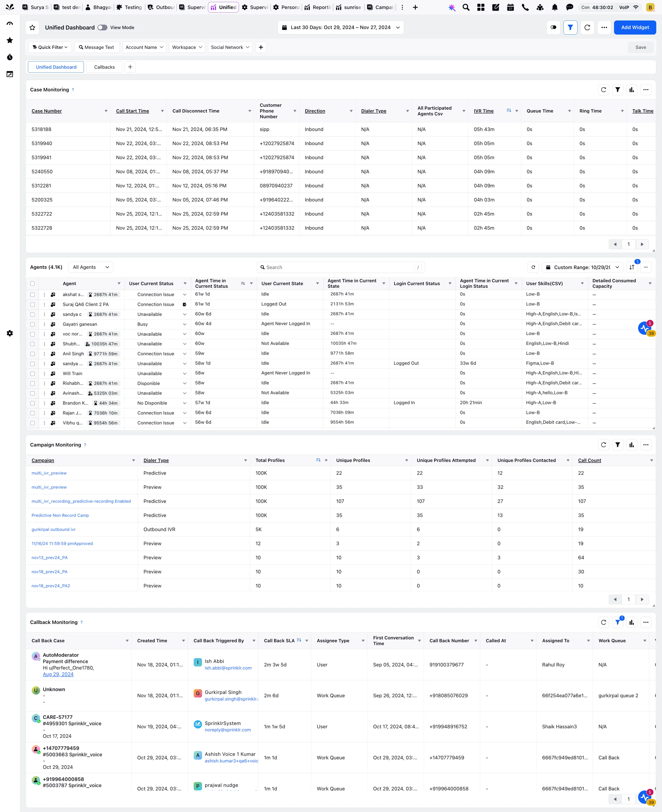This screenshot has width=662, height=812.
Task: Switch Callback Monitoring to chart view
Action: (x=632, y=622)
